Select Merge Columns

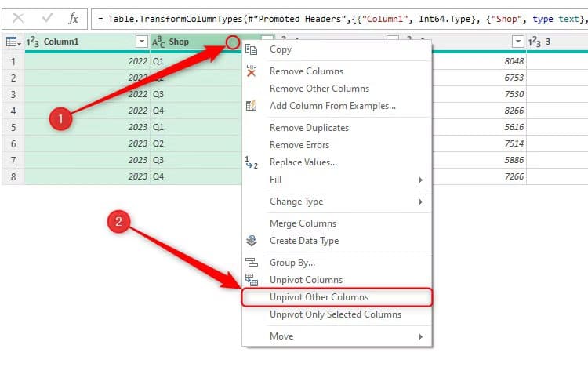[337, 223]
